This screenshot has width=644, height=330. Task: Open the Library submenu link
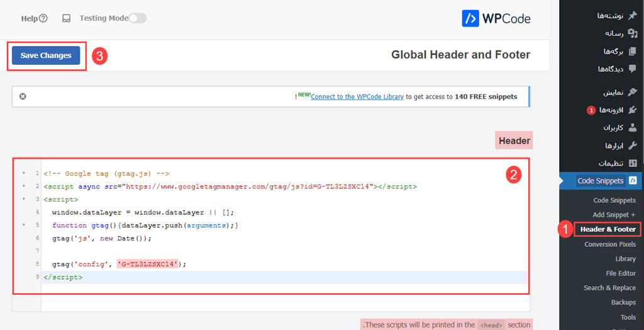(x=626, y=259)
